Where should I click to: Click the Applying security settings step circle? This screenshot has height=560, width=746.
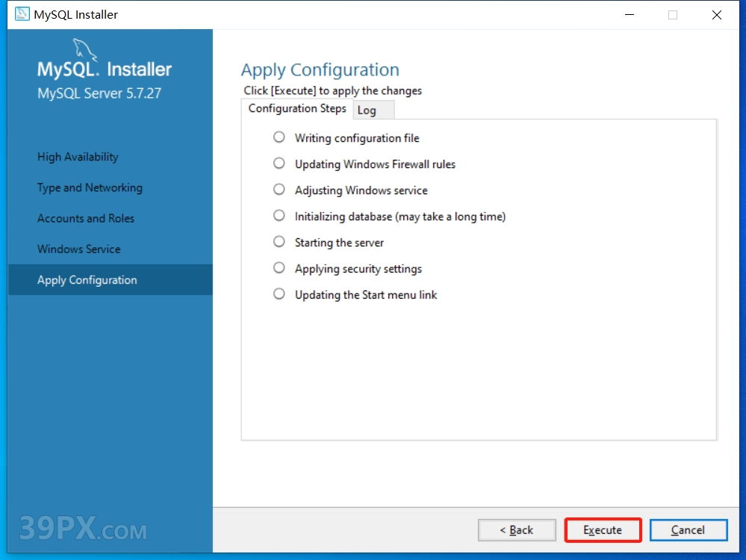click(279, 268)
